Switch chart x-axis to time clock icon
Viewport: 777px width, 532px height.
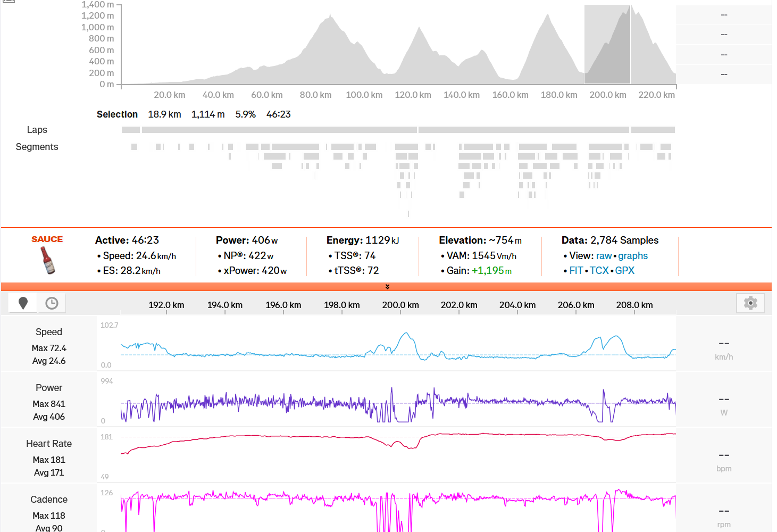[52, 303]
